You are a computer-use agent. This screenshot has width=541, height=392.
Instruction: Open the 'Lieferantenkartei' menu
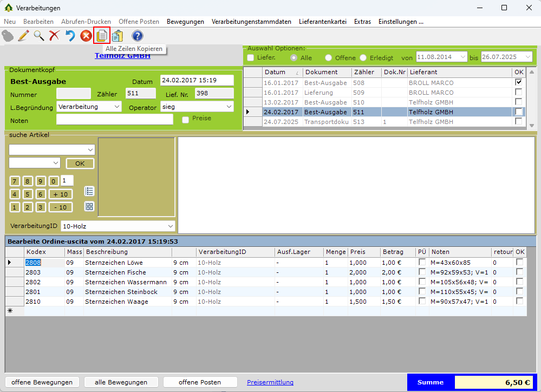coord(323,22)
